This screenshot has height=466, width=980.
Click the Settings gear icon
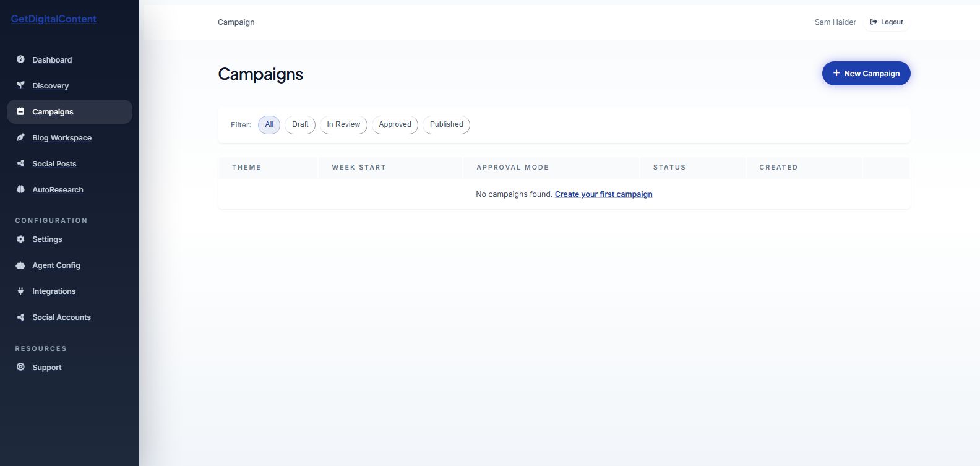point(20,239)
